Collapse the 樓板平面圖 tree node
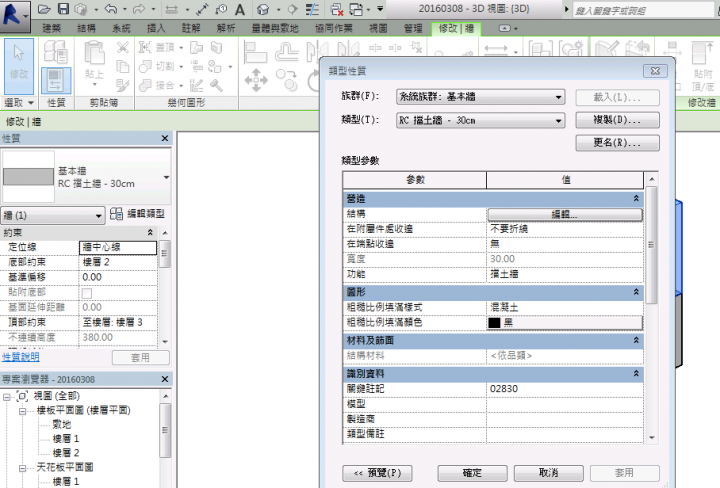This screenshot has width=720, height=488. click(22, 411)
